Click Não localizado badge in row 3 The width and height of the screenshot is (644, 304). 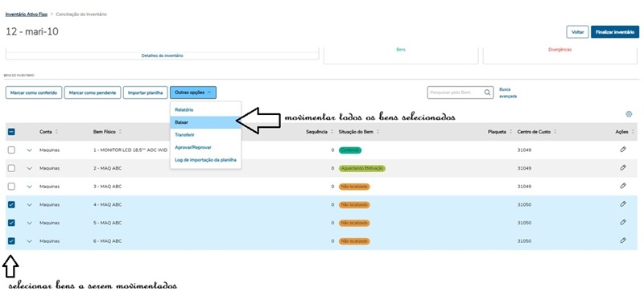click(x=354, y=187)
